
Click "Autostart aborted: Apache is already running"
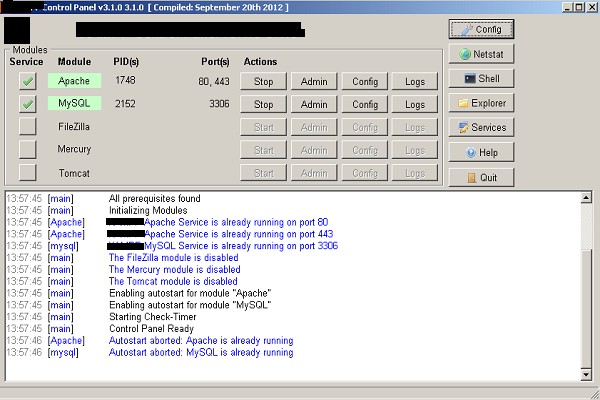point(201,341)
